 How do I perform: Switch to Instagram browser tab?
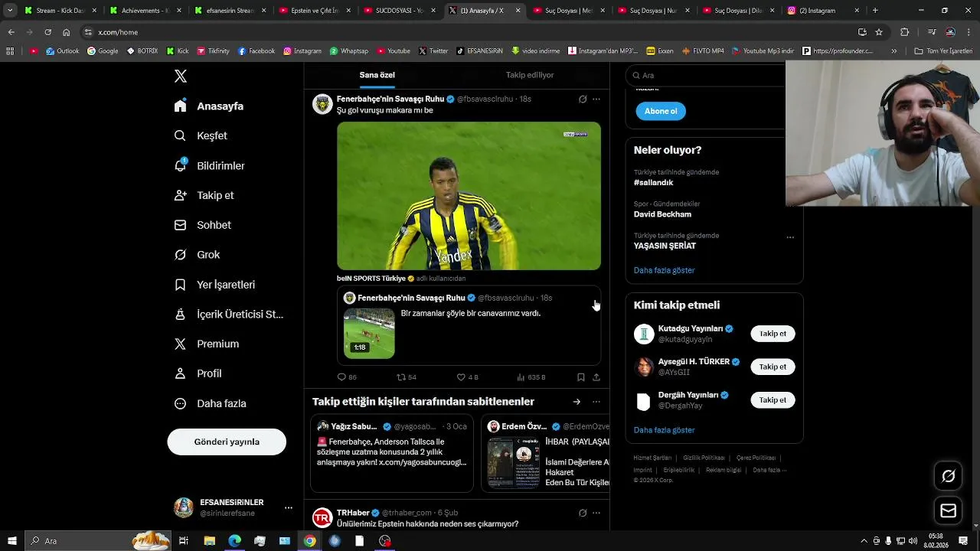coord(822,11)
